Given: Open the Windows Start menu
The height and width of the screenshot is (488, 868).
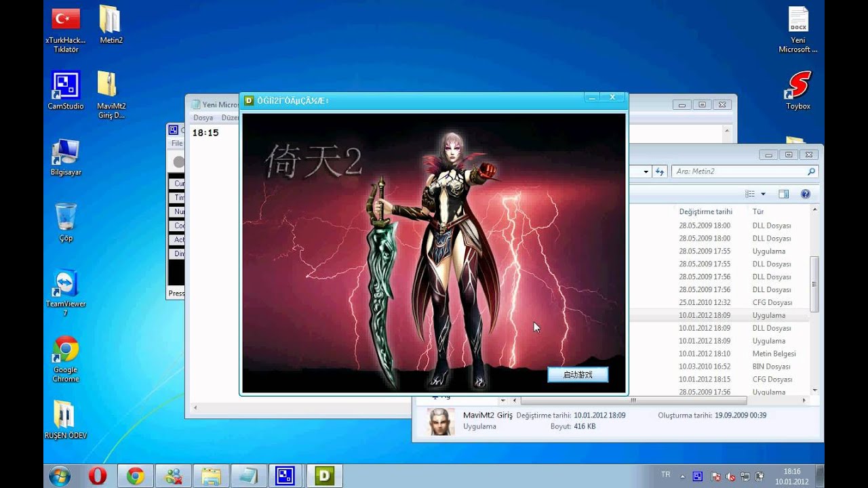Looking at the screenshot, I should pyautogui.click(x=59, y=476).
